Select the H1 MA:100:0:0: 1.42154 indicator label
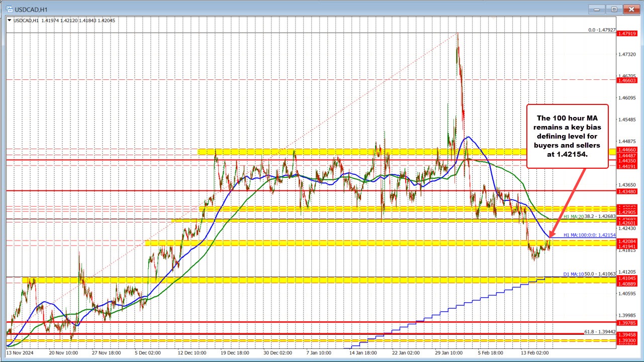The height and width of the screenshot is (362, 644). [589, 234]
